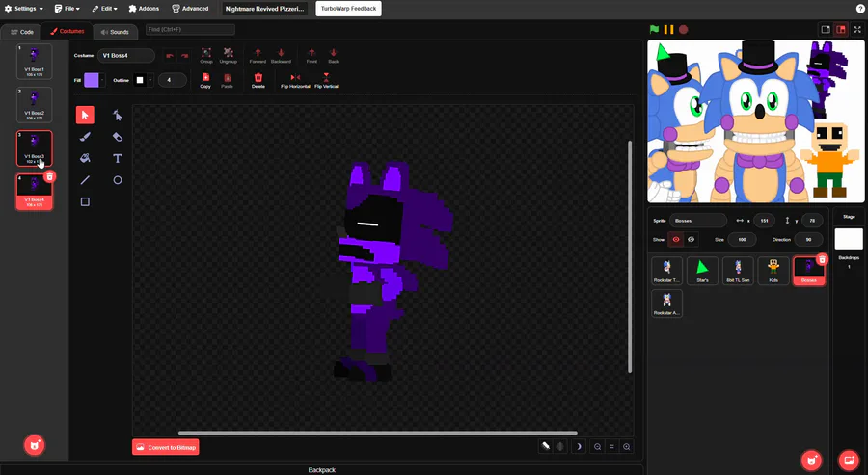This screenshot has height=475, width=868.
Task: Select the Fill bucket tool
Action: pos(85,158)
